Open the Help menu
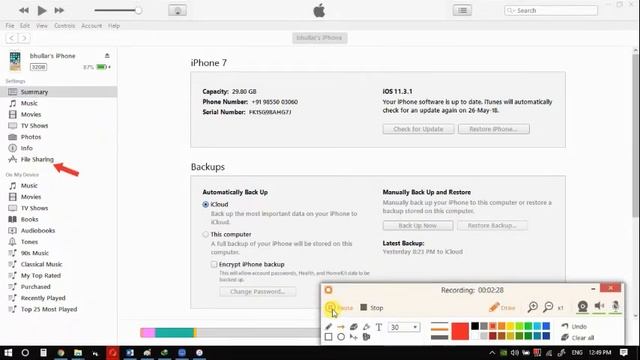The height and width of the screenshot is (360, 640). pos(114,26)
